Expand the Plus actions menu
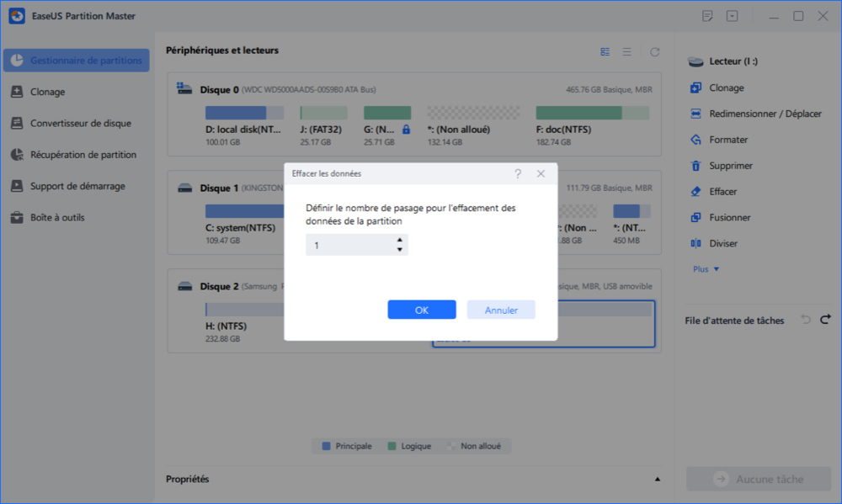 click(706, 269)
